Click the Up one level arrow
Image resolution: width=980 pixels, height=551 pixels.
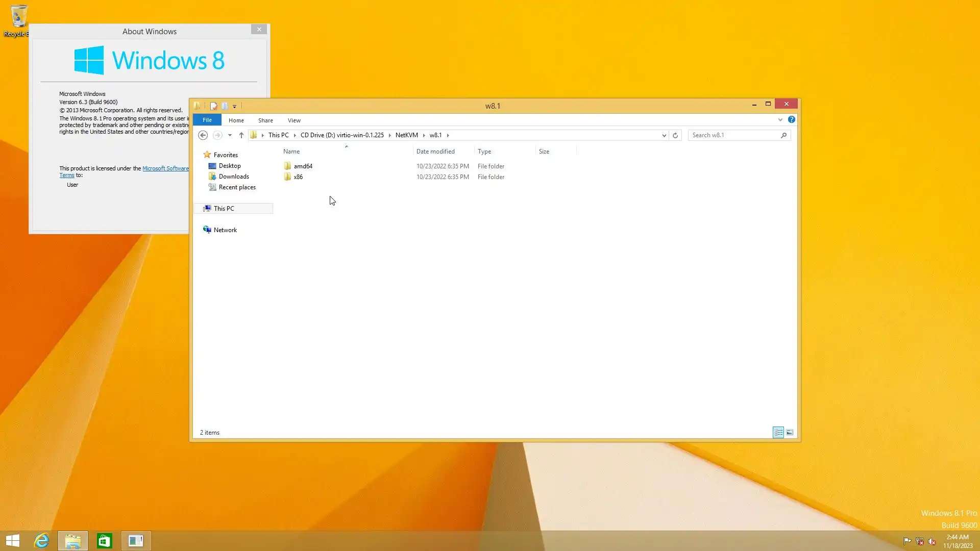point(241,135)
